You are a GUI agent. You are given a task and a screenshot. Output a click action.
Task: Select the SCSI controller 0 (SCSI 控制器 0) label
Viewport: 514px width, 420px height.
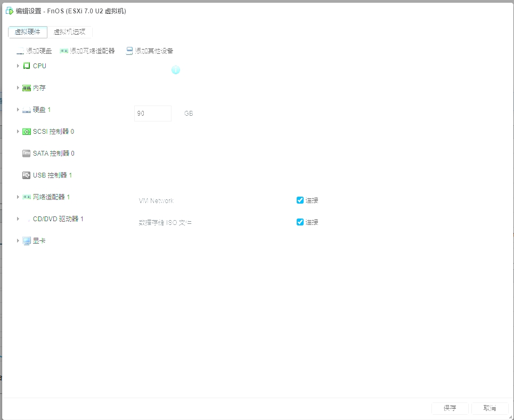coord(53,132)
